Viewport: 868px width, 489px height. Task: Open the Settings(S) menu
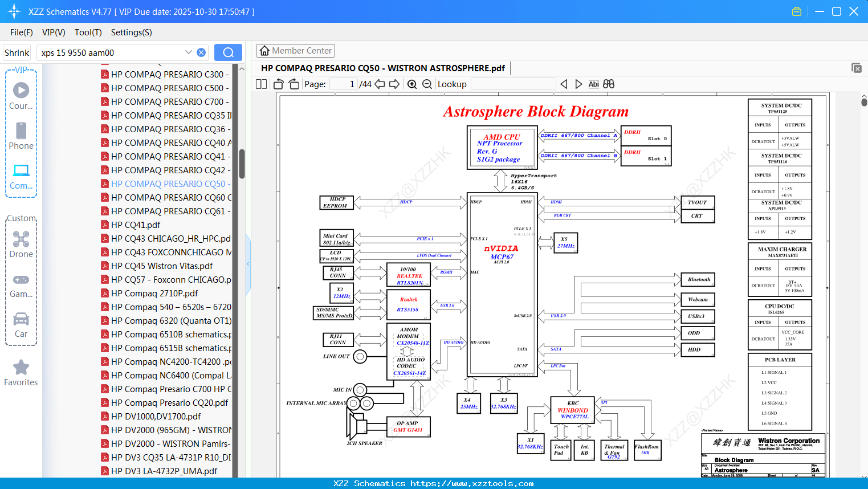[132, 32]
